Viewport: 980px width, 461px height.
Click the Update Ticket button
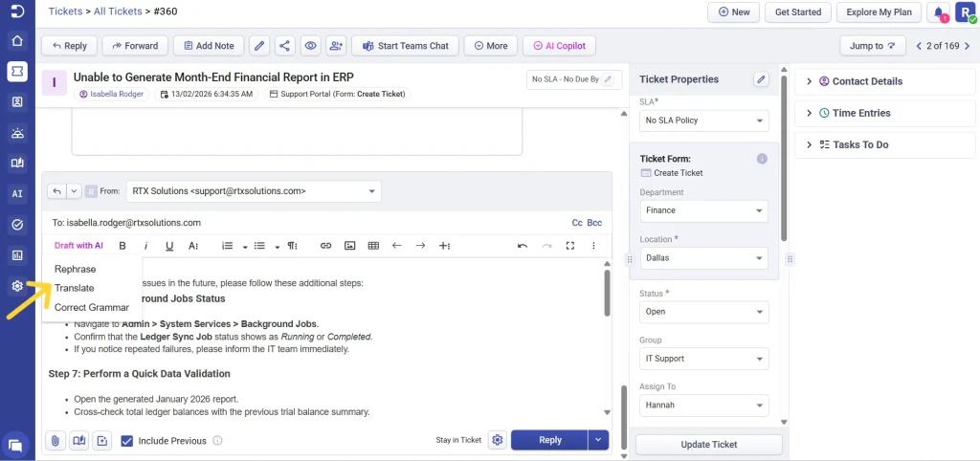pos(708,445)
